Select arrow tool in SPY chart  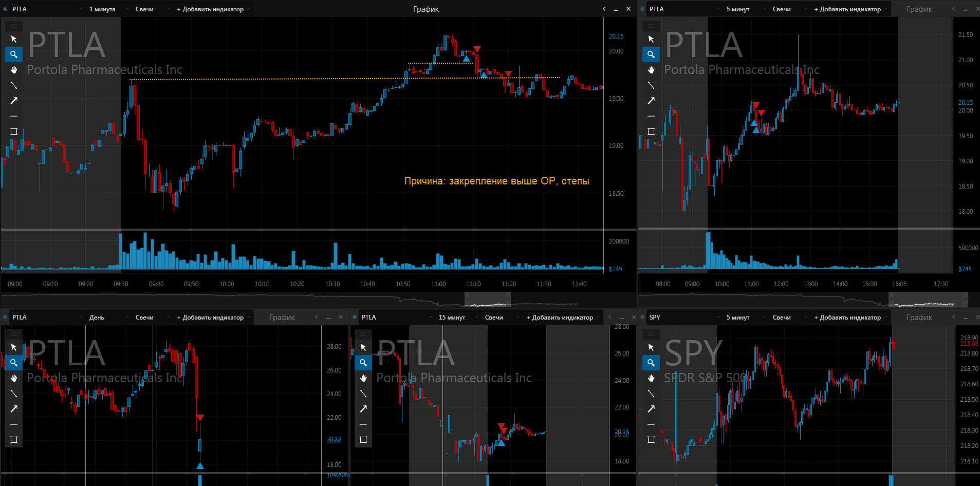(651, 409)
